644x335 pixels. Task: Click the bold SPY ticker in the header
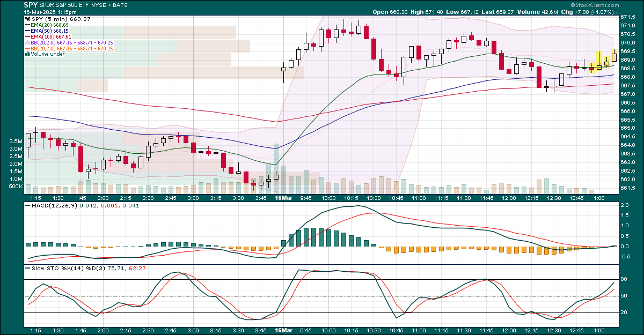[x=31, y=4]
